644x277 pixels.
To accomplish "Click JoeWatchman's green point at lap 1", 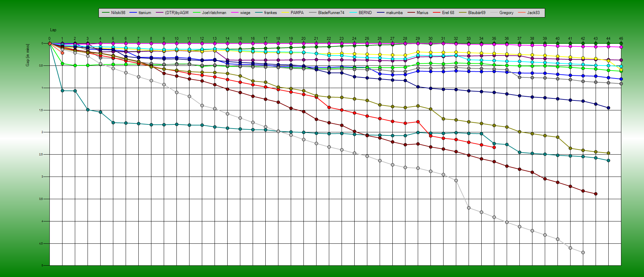I will point(62,63).
